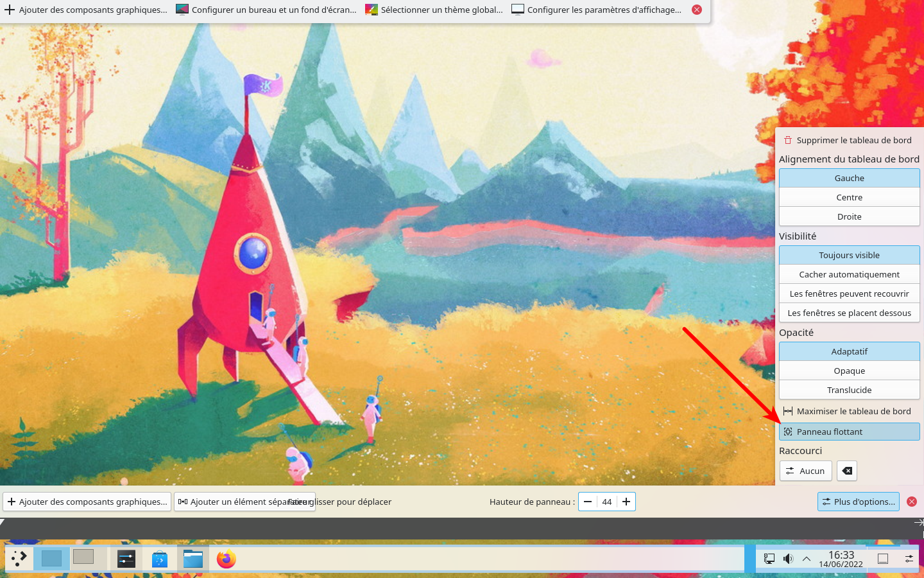Open the audio volume tray icon
Image resolution: width=924 pixels, height=578 pixels.
coord(788,559)
